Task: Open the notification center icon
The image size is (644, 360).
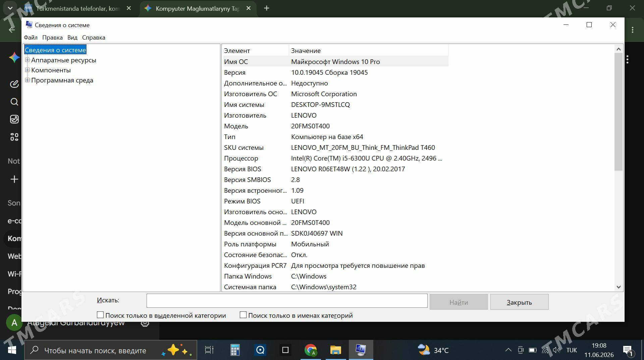Action: [628, 350]
